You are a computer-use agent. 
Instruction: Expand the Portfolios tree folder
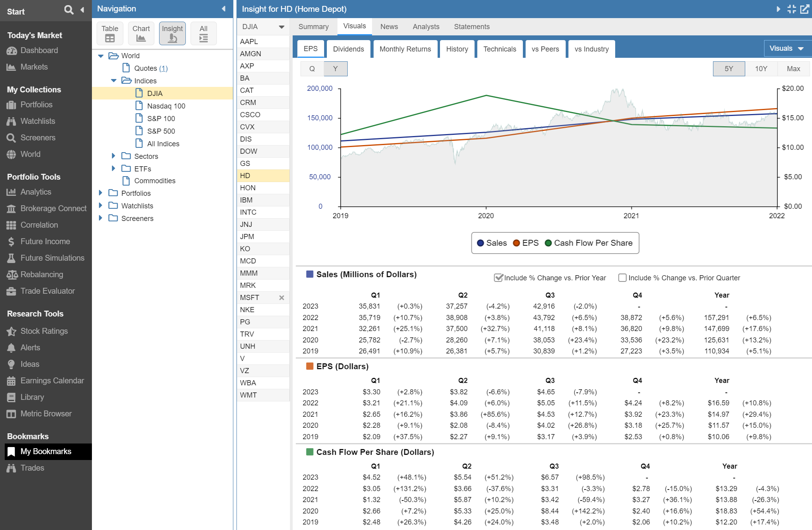[101, 193]
